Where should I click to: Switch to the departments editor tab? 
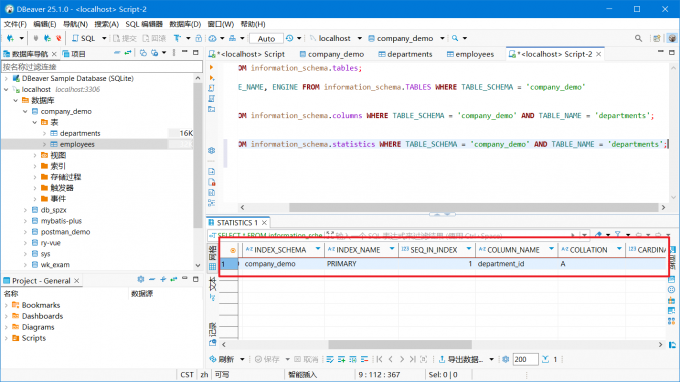405,54
